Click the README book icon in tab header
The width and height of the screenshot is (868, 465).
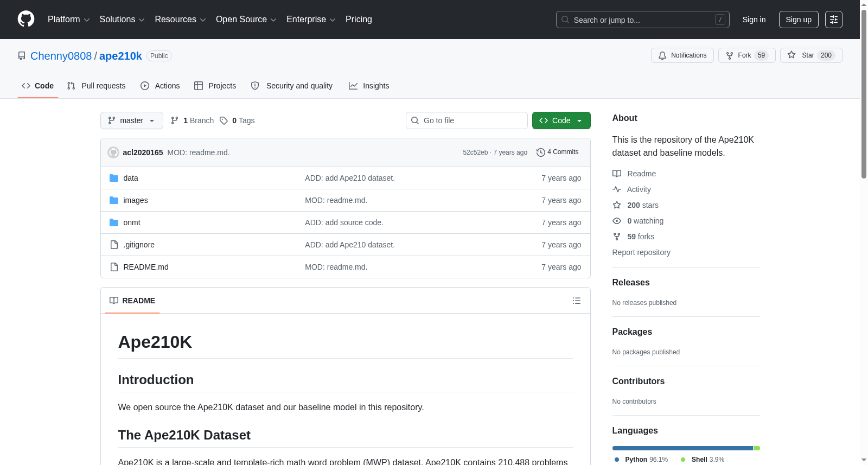[x=114, y=301]
